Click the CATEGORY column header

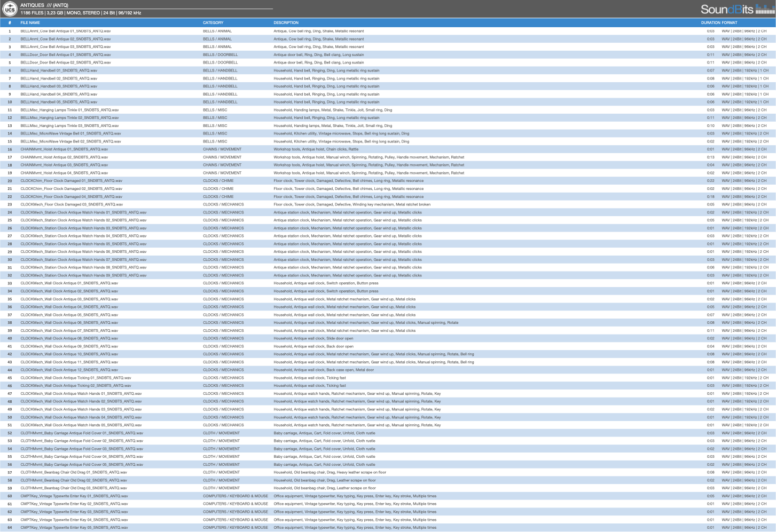(213, 23)
